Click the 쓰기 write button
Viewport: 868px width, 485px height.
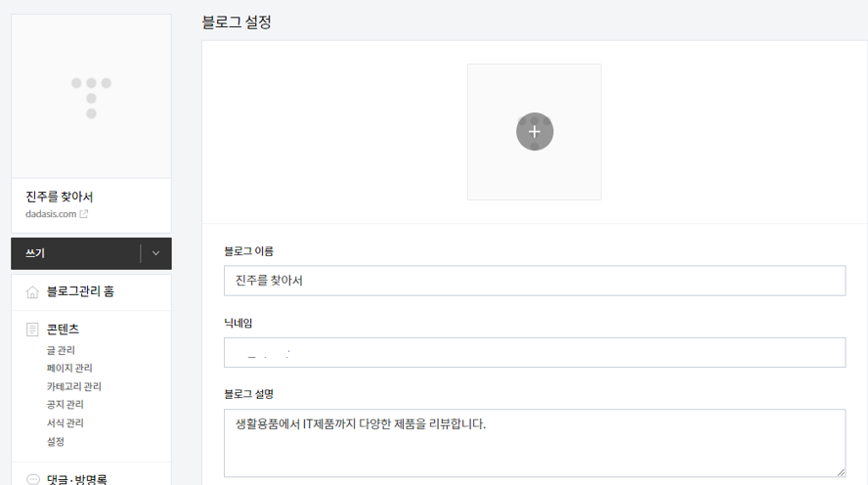tap(75, 253)
